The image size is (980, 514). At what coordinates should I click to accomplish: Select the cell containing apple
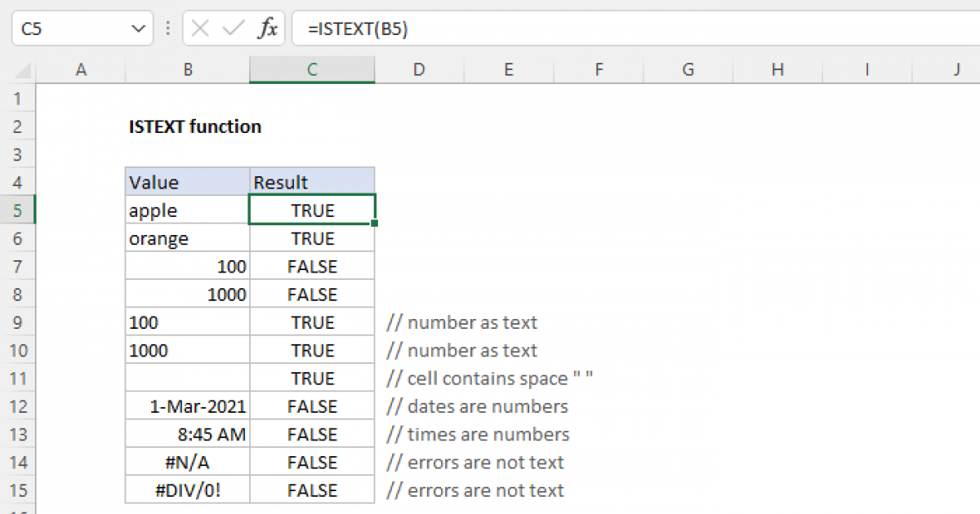188,210
